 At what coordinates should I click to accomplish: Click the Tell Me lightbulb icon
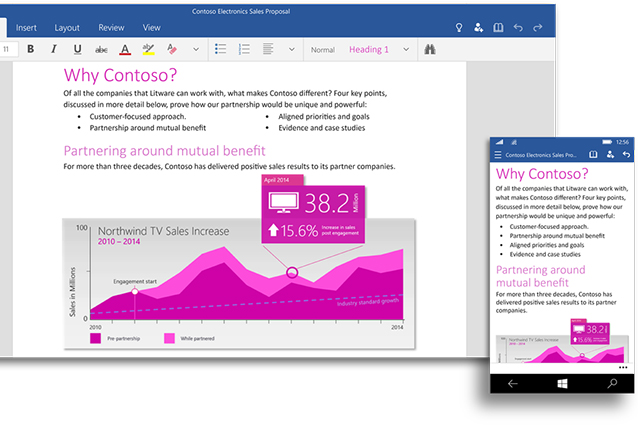pos(459,27)
